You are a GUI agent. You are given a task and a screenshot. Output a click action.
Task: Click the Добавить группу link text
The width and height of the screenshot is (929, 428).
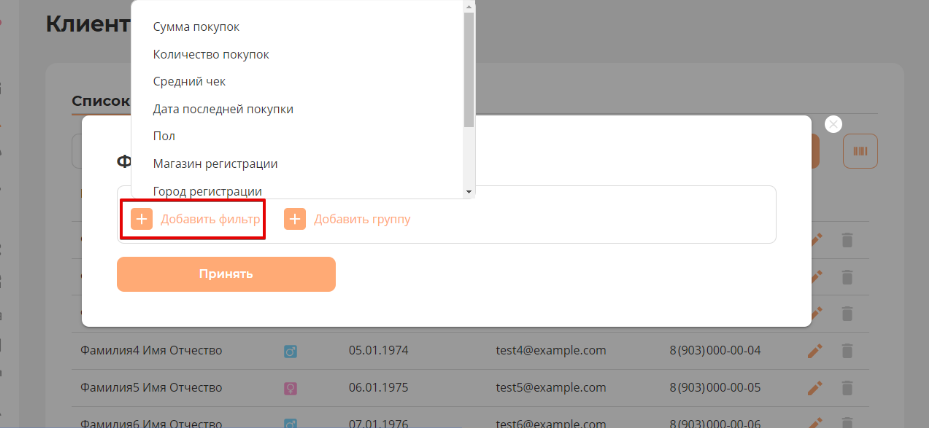pos(362,219)
